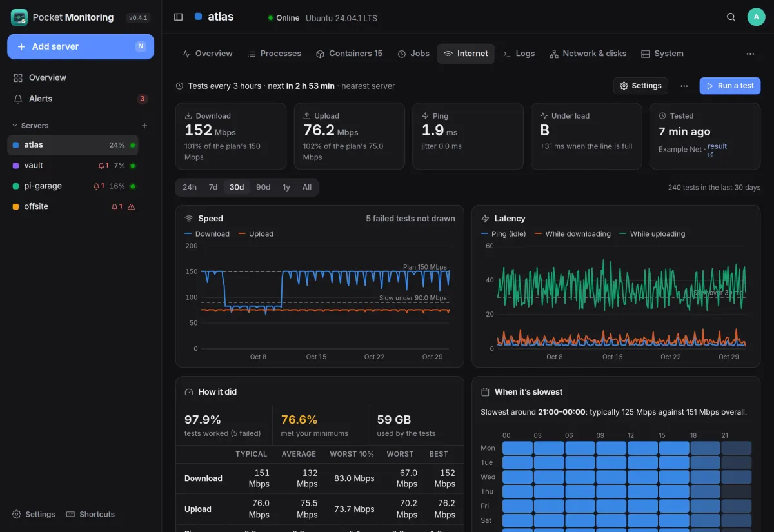Open the Containers 15 tab

[x=349, y=54]
